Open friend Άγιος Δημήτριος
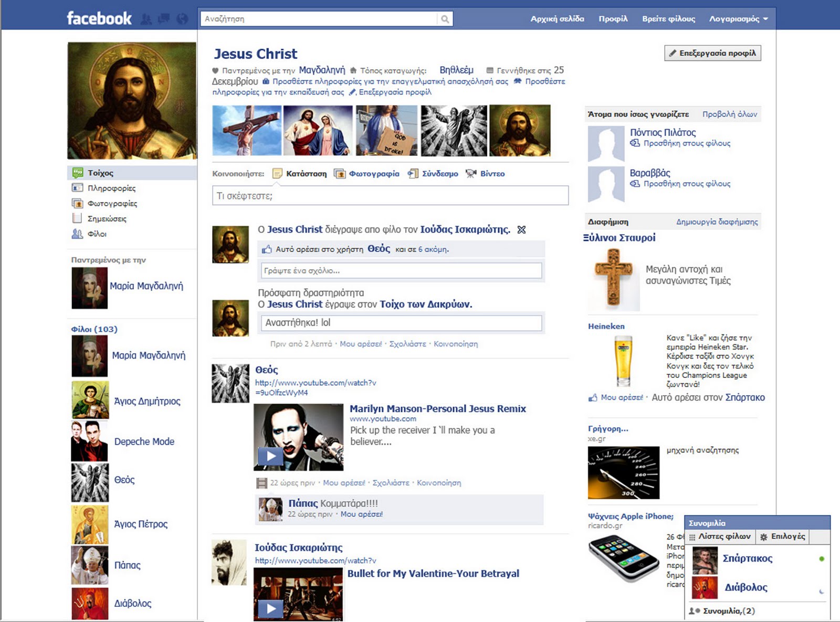This screenshot has height=622, width=840. [x=147, y=402]
